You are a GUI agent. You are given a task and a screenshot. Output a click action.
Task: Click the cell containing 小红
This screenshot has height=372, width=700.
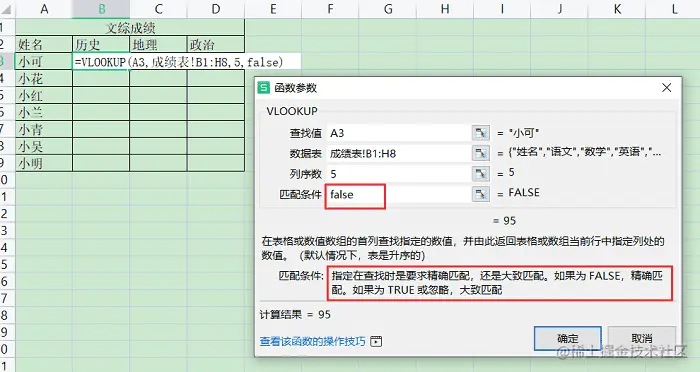(44, 96)
